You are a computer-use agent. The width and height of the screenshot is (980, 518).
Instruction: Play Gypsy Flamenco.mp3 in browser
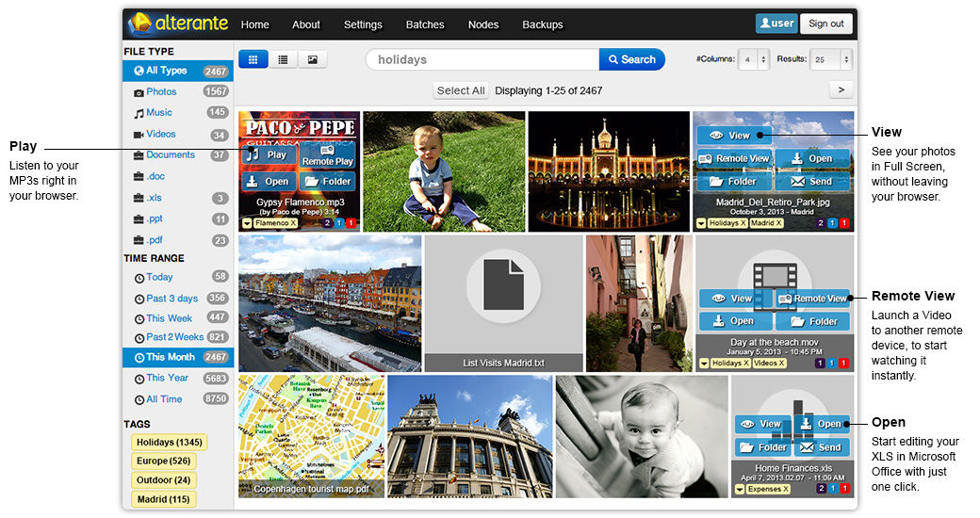269,154
